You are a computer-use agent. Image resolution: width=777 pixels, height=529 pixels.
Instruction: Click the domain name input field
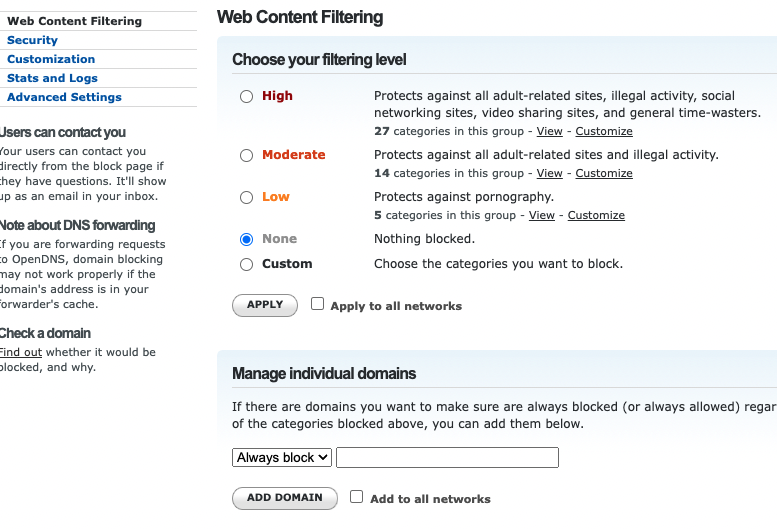[x=447, y=457]
